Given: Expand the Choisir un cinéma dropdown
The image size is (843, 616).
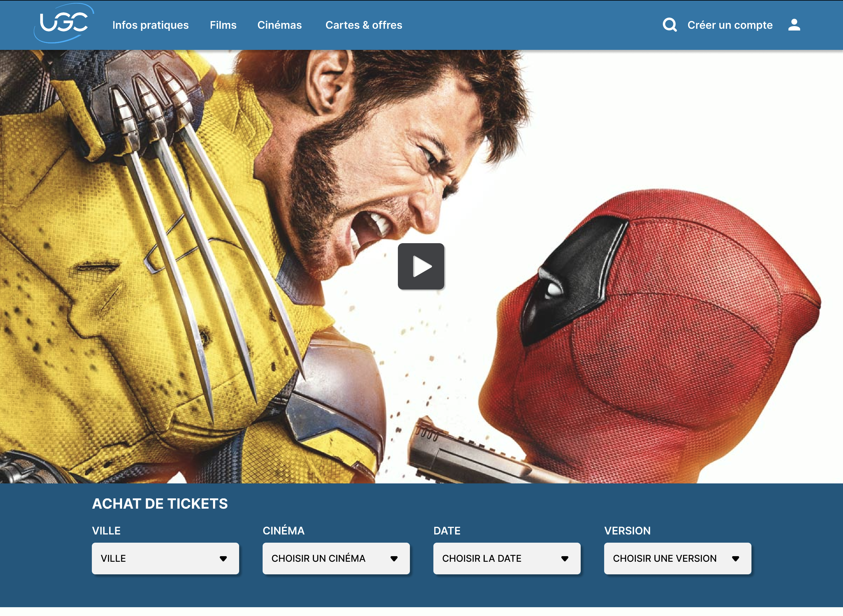Looking at the screenshot, I should point(336,558).
